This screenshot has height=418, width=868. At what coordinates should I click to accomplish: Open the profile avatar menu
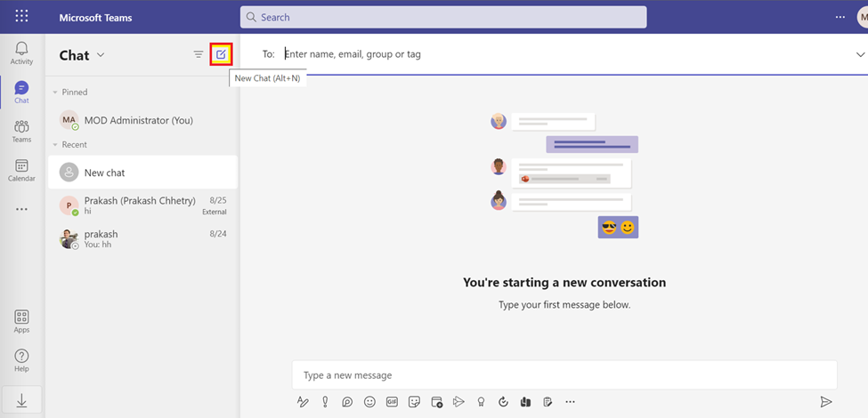(863, 17)
